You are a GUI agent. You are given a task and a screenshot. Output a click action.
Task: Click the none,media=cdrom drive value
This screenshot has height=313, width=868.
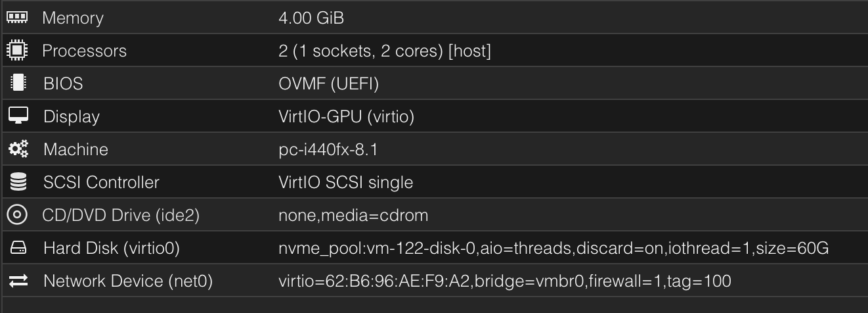point(353,215)
